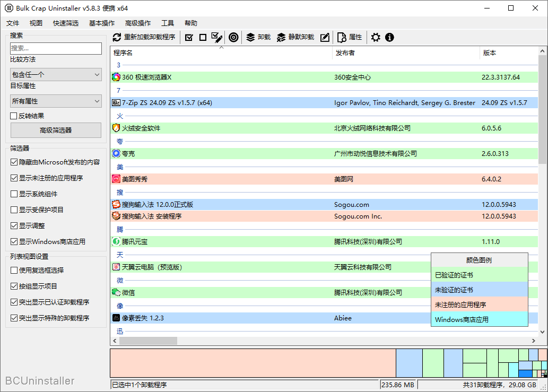The width and height of the screenshot is (548, 392).
Task: Click the 卸载 uninstall stack icon
Action: coord(250,37)
